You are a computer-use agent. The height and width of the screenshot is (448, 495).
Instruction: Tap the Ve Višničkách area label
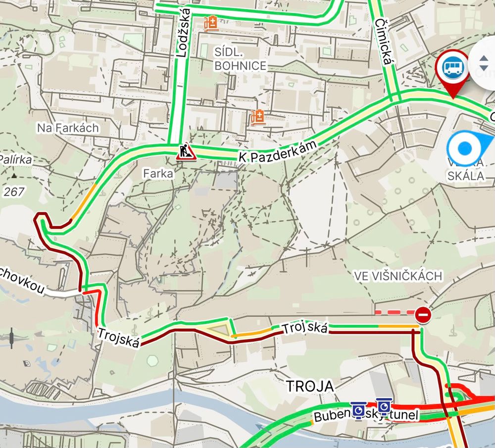(x=398, y=276)
